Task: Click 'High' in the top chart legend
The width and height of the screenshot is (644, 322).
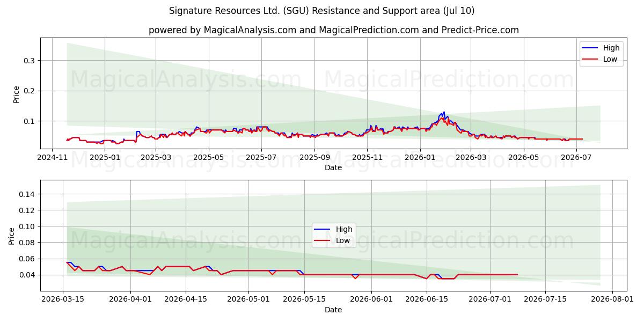Action: [611, 48]
